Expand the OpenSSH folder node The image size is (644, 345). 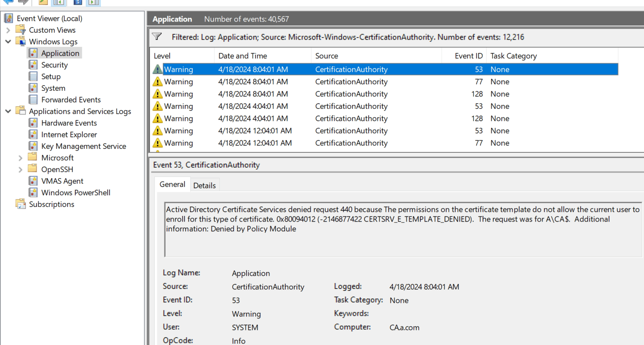20,169
